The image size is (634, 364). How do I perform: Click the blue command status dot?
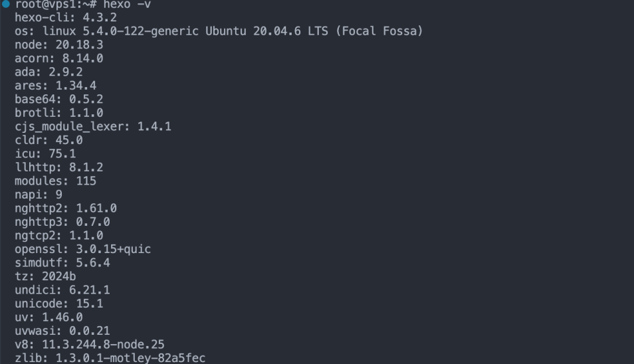pos(6,4)
